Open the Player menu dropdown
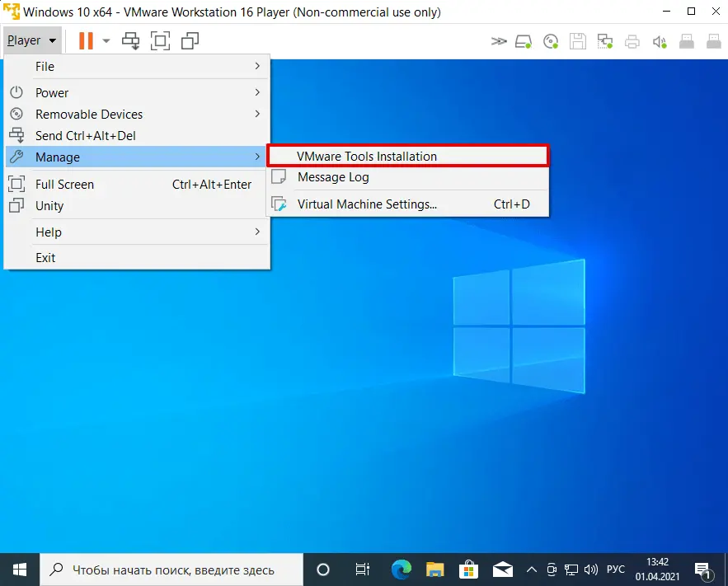The image size is (728, 586). (x=31, y=41)
